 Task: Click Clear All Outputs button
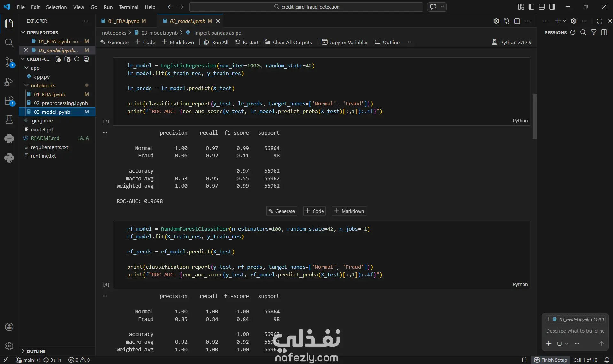coord(288,42)
